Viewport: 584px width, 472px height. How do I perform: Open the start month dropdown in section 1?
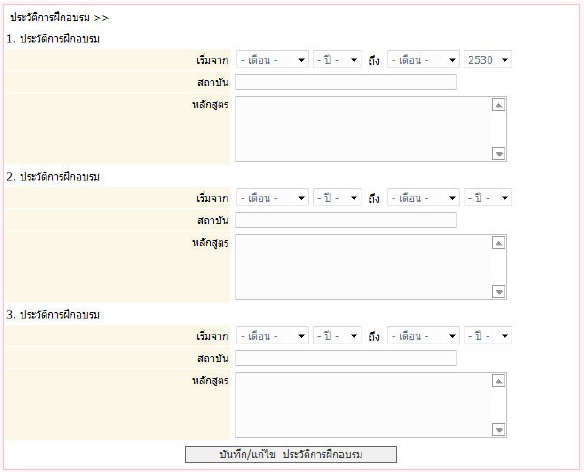pyautogui.click(x=272, y=60)
